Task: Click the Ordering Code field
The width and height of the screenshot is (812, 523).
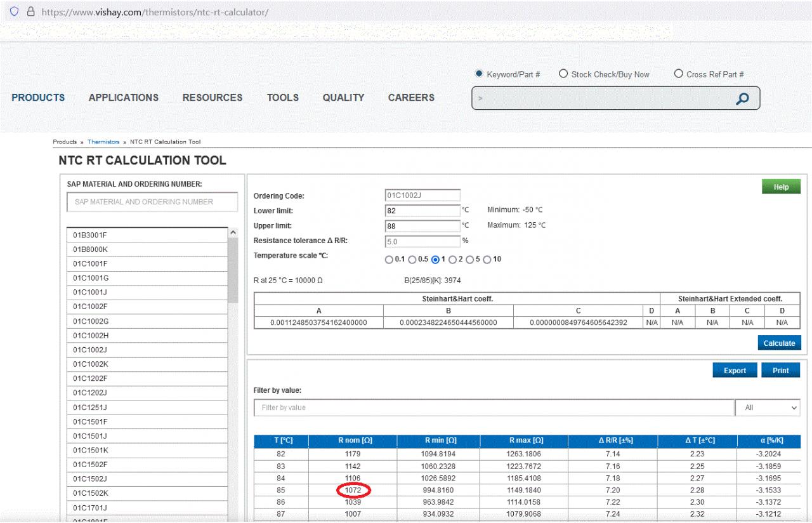Action: [x=422, y=195]
